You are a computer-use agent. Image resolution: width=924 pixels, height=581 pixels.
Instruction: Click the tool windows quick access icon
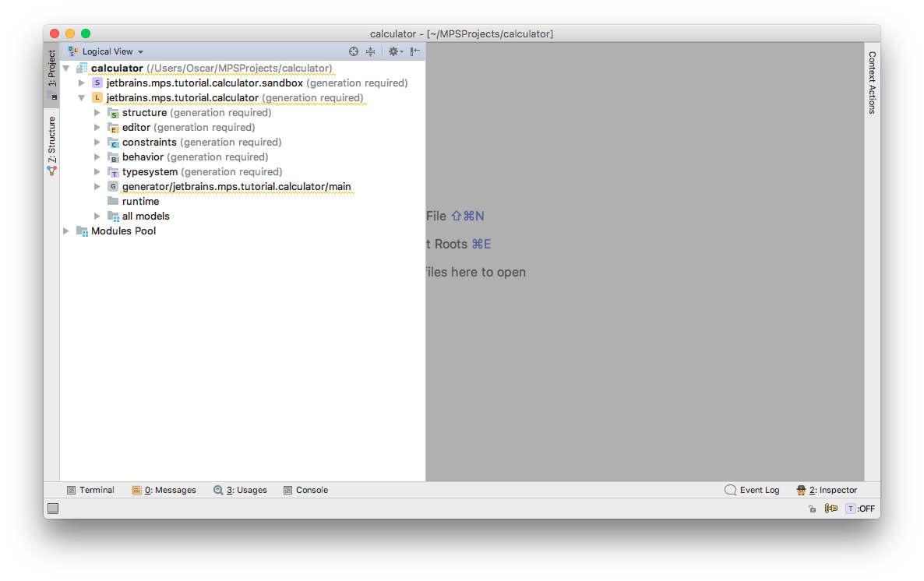tap(53, 509)
